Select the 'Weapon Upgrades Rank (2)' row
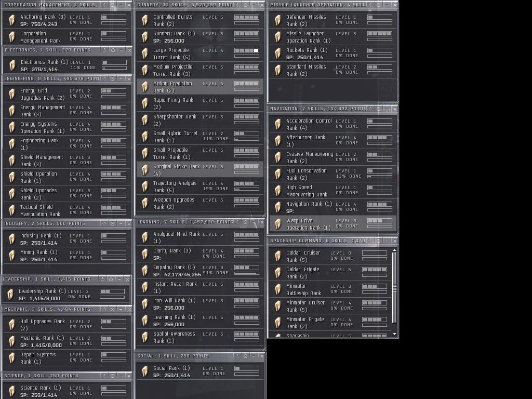Screen dimensions: 532x399 coord(200,203)
